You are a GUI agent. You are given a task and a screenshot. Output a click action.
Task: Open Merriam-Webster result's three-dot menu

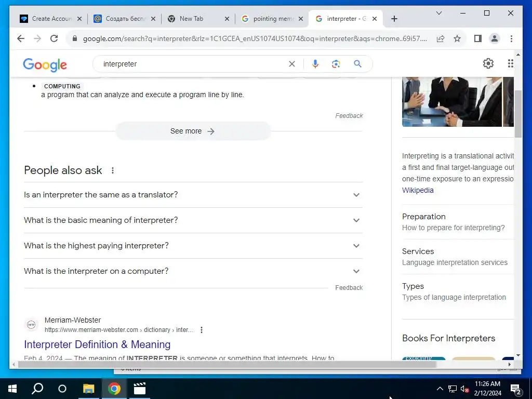202,330
